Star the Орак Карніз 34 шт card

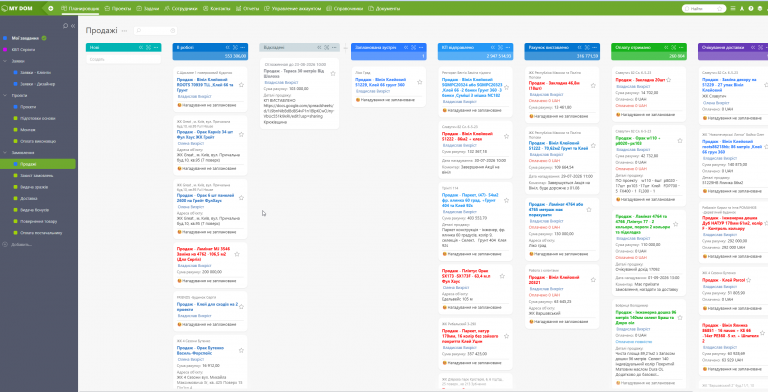[x=241, y=134]
